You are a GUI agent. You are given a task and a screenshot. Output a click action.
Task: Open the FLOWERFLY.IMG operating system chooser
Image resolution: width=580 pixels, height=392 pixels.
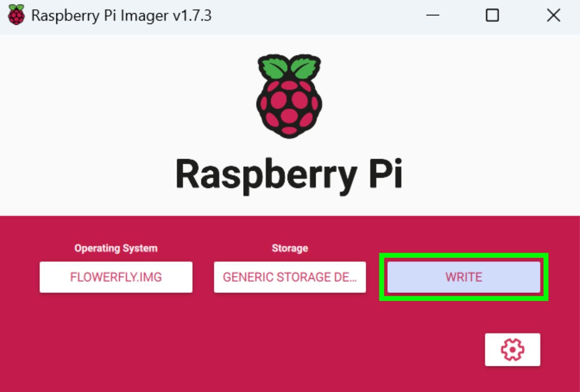click(116, 277)
